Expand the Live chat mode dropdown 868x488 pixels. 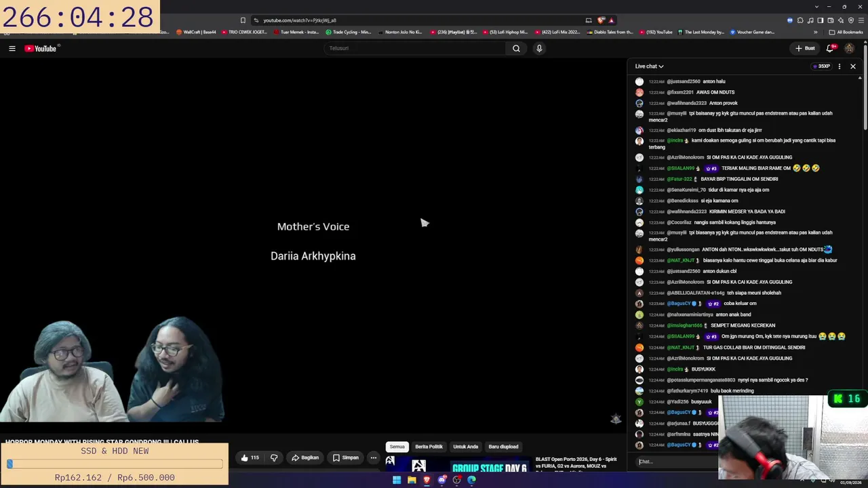pos(649,66)
